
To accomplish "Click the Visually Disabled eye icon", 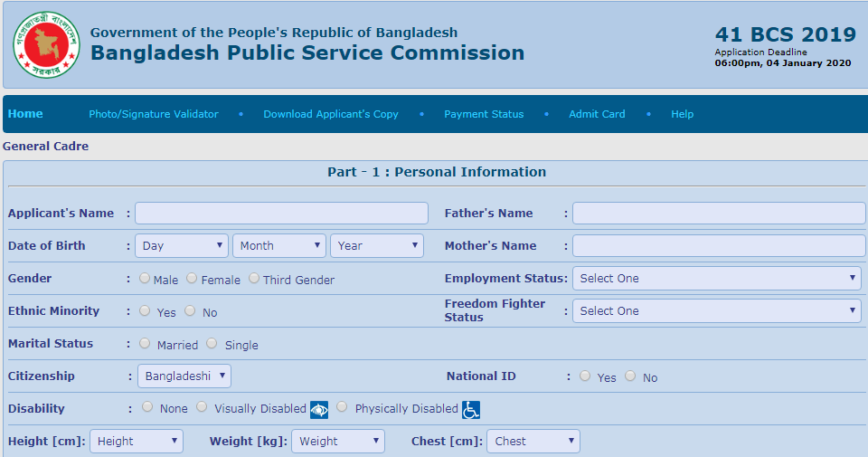I will coord(319,410).
